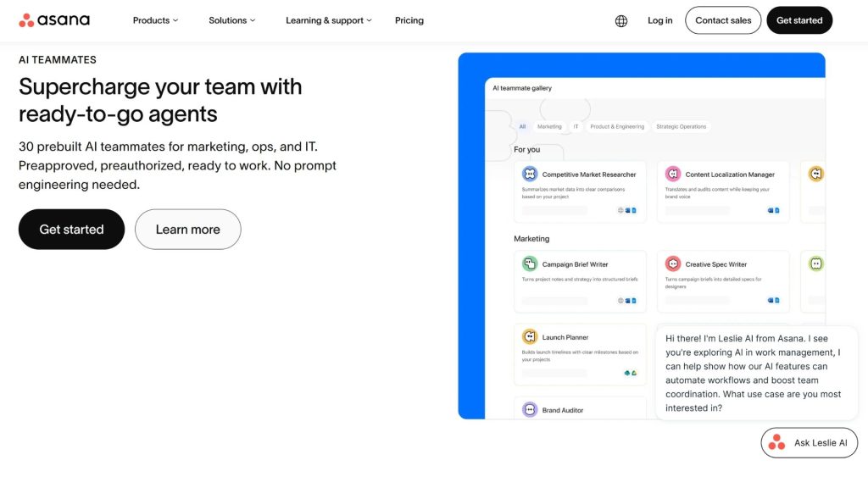This screenshot has height=488, width=868.
Task: Click the Marketing section heading
Action: 531,238
